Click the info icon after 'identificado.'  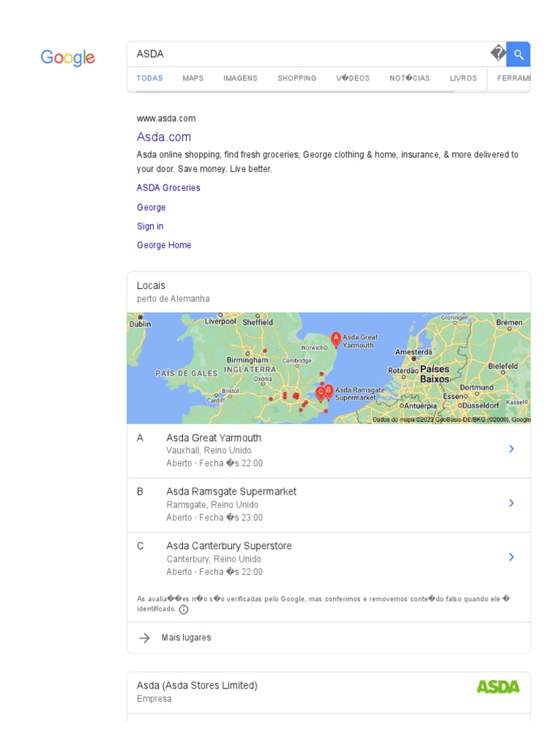point(184,609)
